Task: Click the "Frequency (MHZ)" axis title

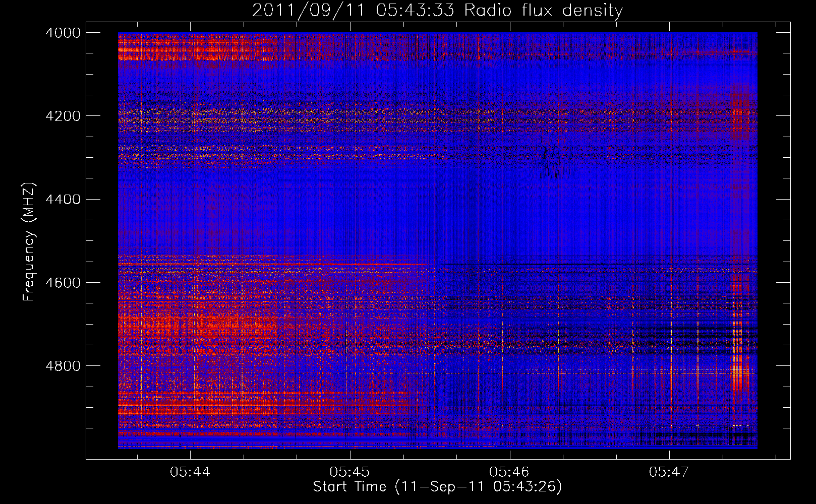Action: 29,242
